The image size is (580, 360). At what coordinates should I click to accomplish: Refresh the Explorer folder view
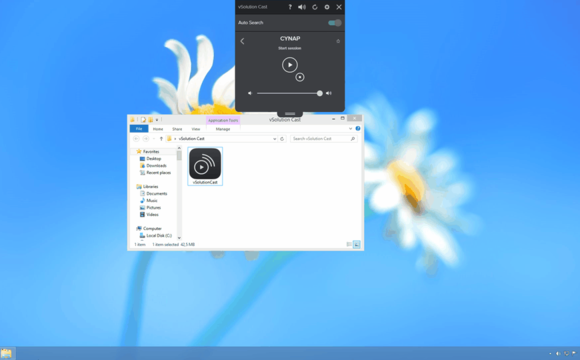[282, 139]
